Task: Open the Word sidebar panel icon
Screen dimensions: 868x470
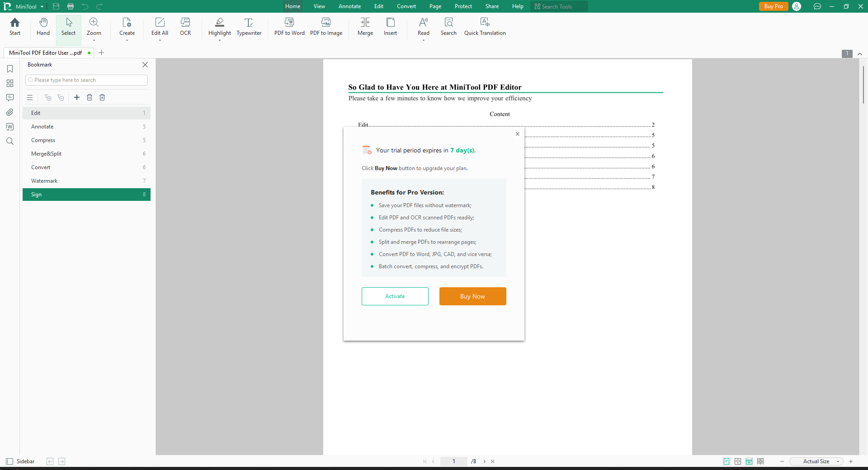Action: pyautogui.click(x=10, y=127)
